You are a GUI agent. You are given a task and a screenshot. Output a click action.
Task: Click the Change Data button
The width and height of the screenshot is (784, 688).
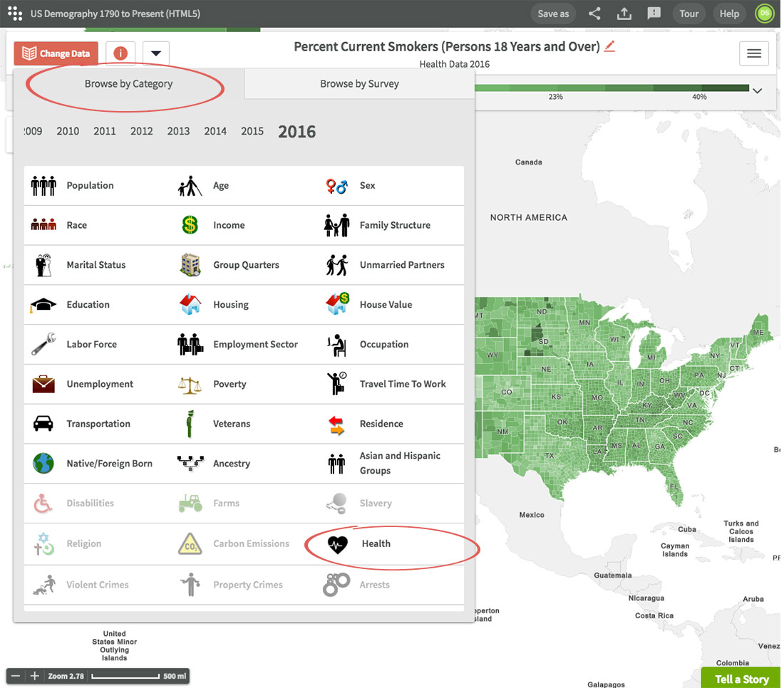[x=56, y=53]
